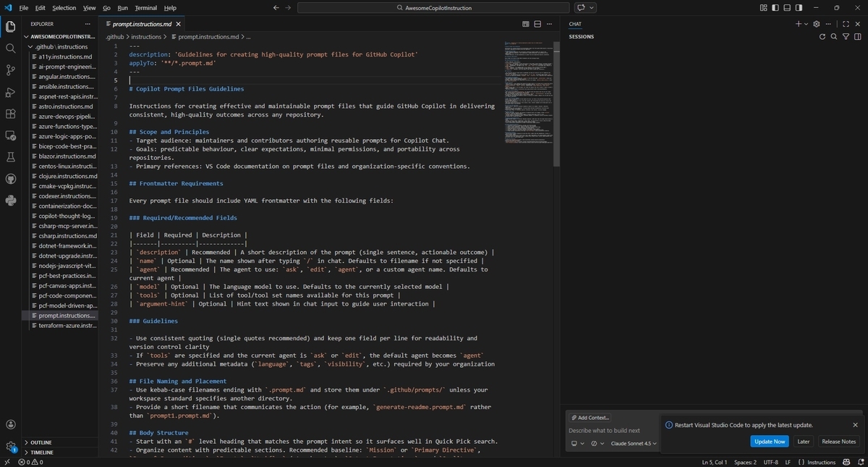Open Explorer views and more actions ellipsis
The height and width of the screenshot is (467, 868).
pyautogui.click(x=88, y=24)
